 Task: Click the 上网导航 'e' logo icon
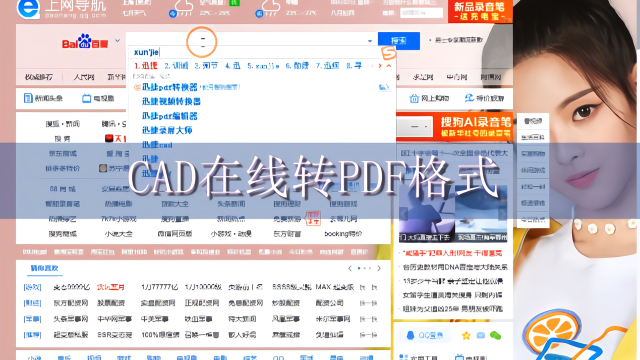(x=28, y=8)
